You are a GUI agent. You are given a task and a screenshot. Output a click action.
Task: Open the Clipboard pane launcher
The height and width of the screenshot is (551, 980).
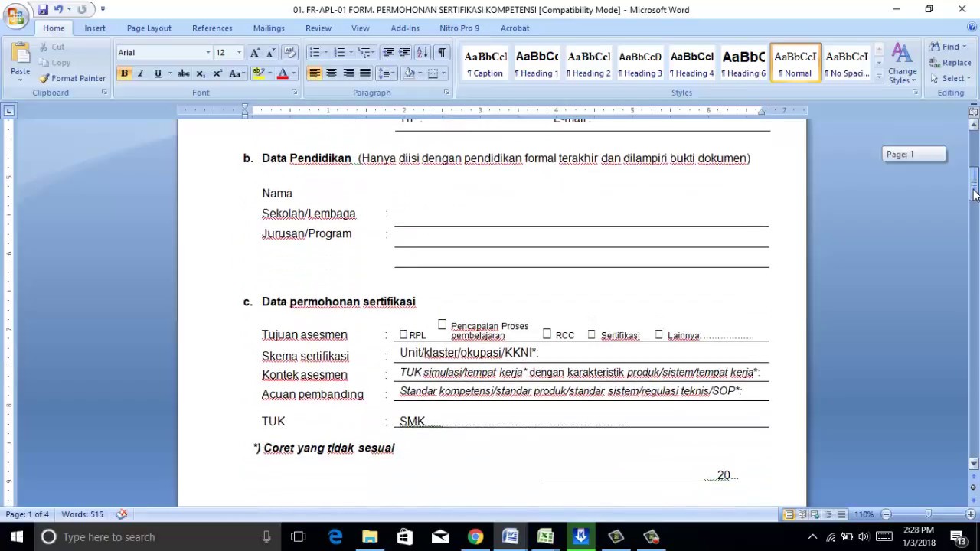(x=105, y=93)
